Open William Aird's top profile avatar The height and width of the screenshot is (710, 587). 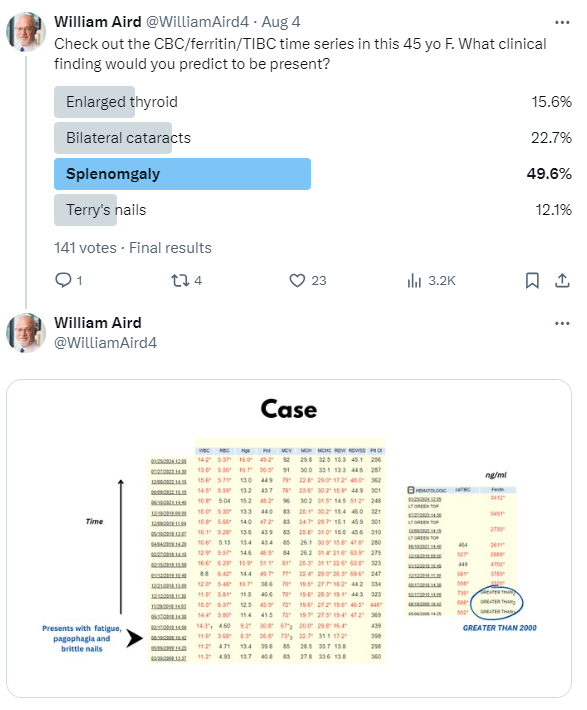click(25, 32)
